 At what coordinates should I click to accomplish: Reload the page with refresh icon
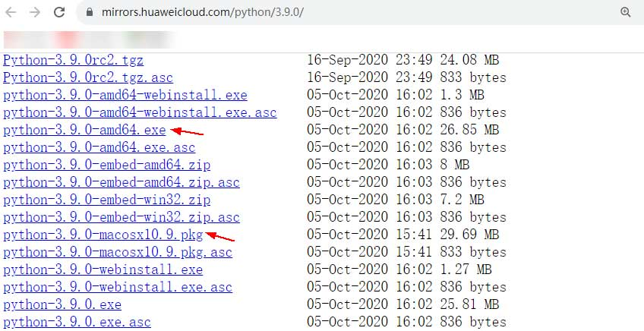point(61,13)
